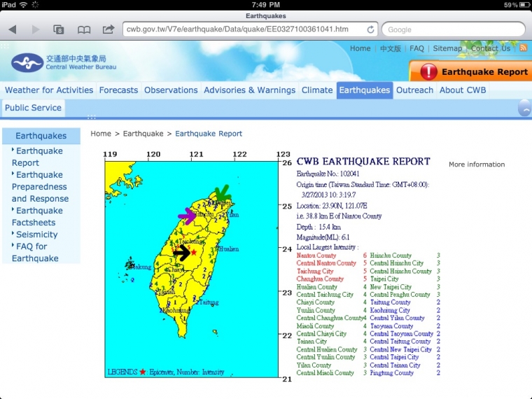Tap the Safari forward arrow
The image size is (532, 399).
(36, 29)
